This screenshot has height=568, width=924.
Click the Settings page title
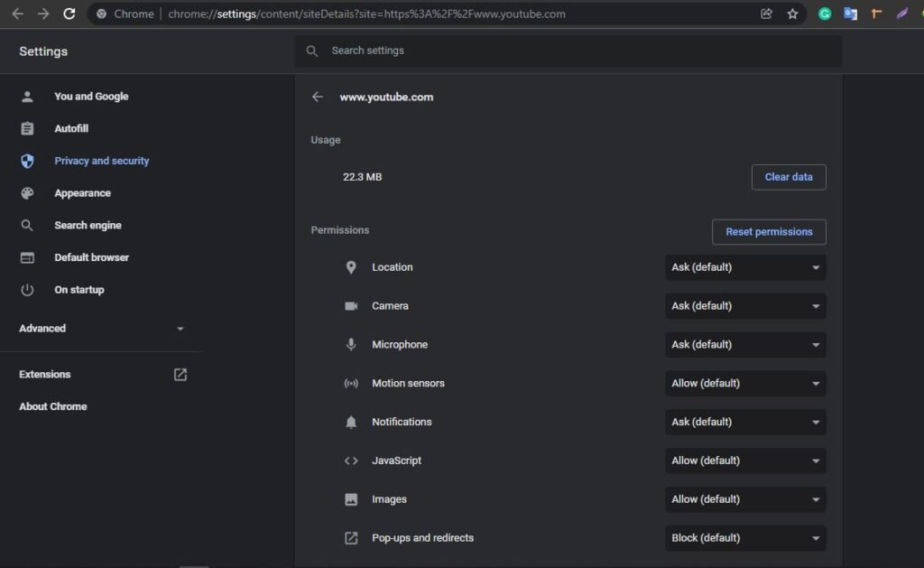[43, 51]
